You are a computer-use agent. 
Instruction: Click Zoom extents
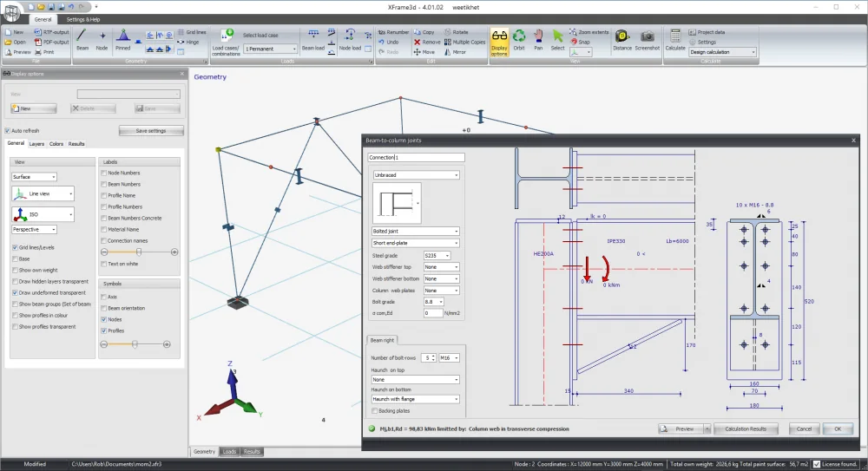pyautogui.click(x=589, y=32)
